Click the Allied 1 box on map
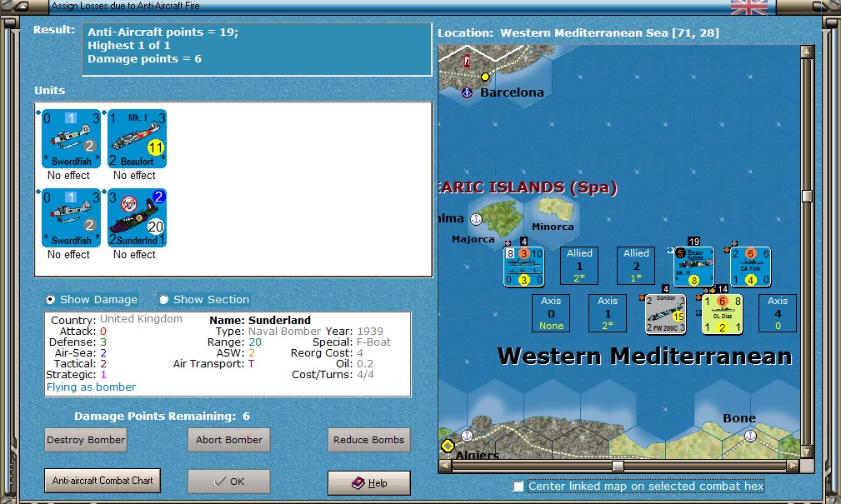The height and width of the screenshot is (504, 841). (x=579, y=266)
